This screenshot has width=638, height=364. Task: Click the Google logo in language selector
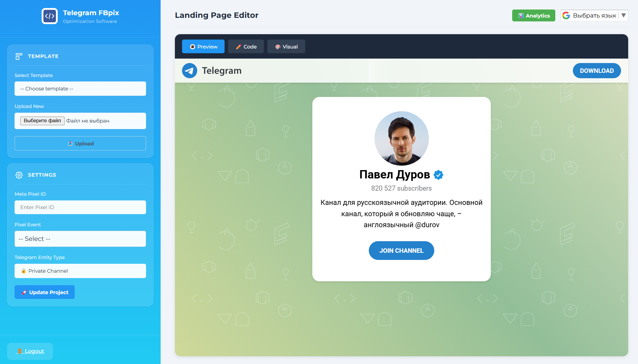click(x=566, y=15)
